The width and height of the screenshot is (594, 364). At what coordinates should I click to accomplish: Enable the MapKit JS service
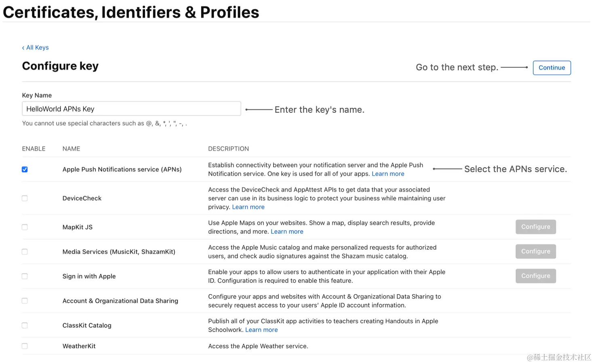(25, 227)
